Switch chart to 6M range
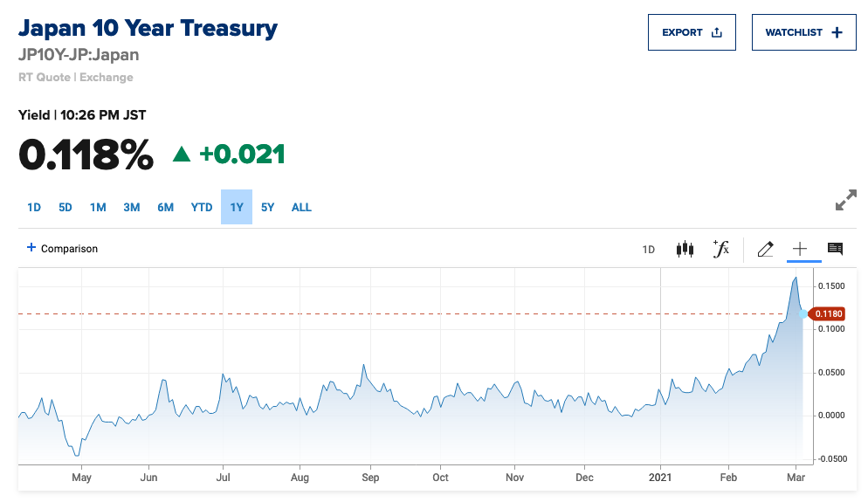Viewport: 868px width, 502px height. [x=166, y=208]
